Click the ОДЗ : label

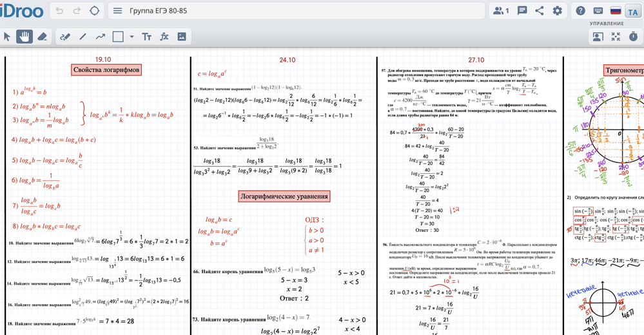pos(314,220)
